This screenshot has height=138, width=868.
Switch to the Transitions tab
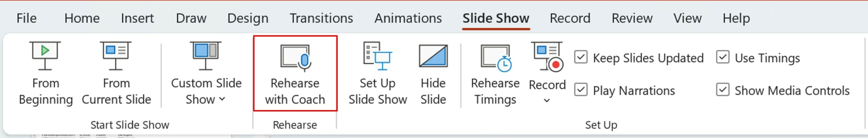pyautogui.click(x=321, y=18)
